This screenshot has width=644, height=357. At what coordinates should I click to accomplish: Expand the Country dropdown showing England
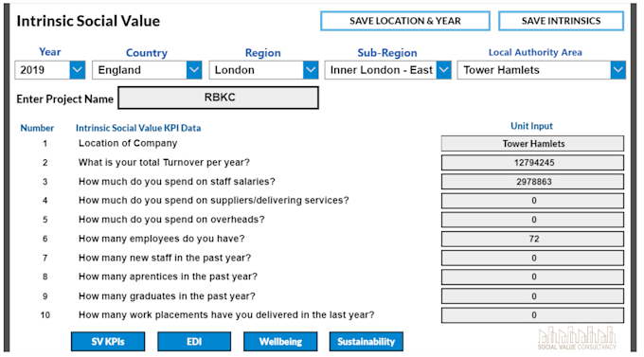coord(194,70)
